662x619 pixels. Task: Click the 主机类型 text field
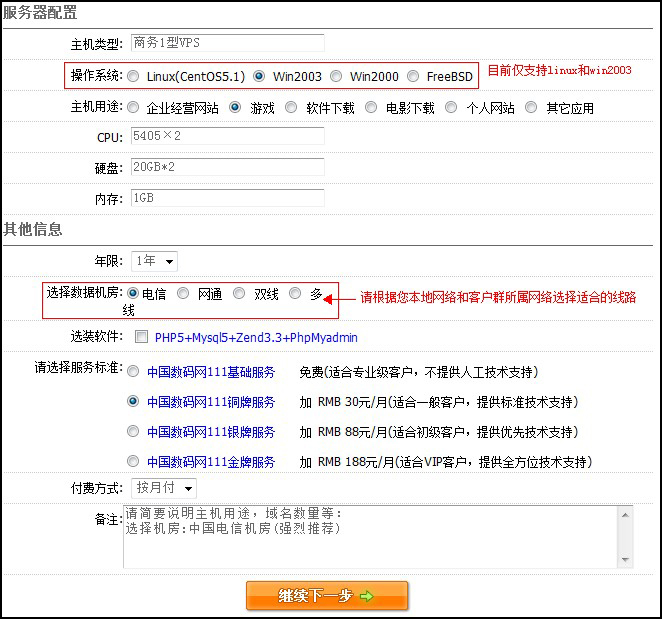(x=228, y=43)
